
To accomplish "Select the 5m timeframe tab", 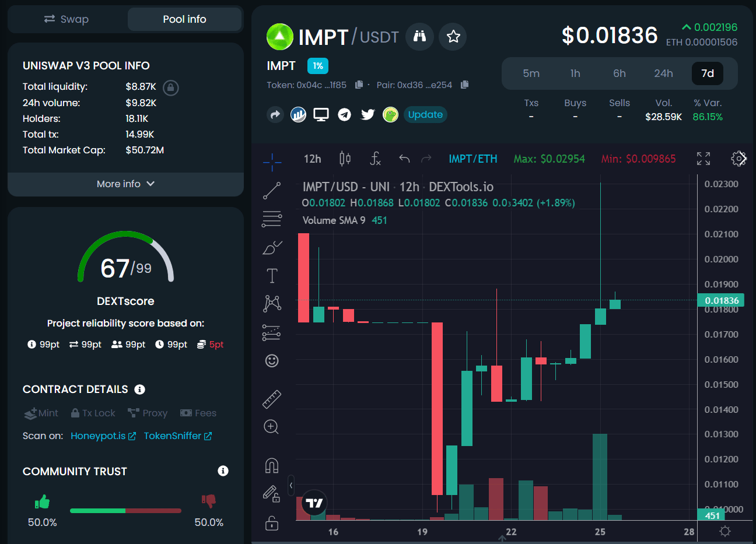I will 531,73.
